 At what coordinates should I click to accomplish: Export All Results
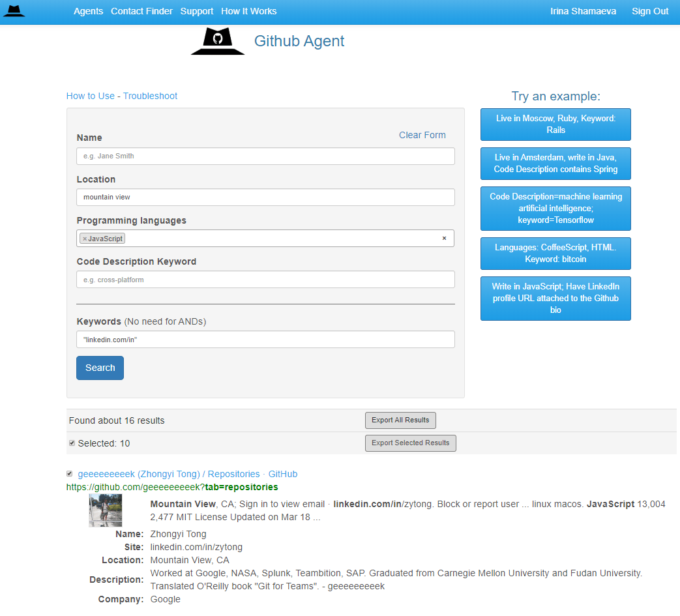click(400, 420)
